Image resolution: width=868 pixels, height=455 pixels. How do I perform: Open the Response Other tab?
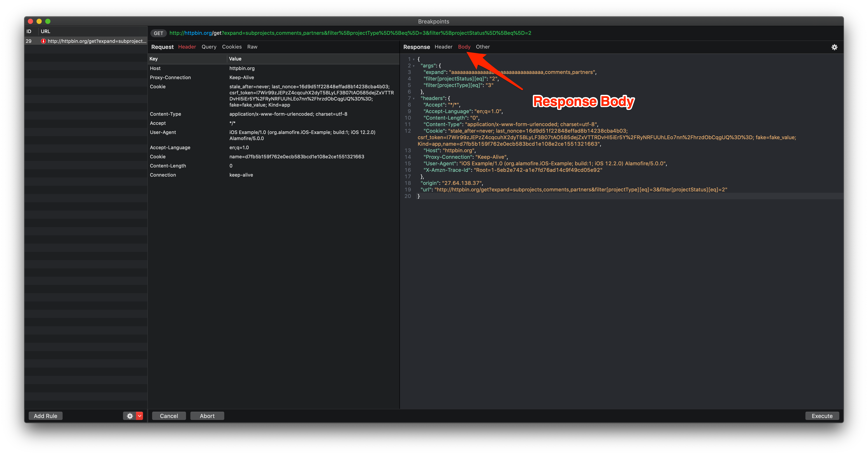click(482, 47)
